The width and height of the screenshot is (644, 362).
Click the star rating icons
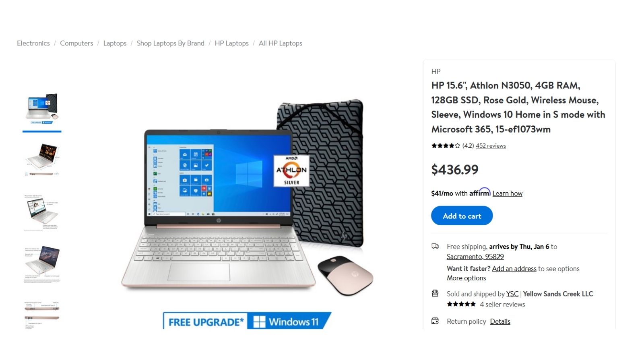click(x=446, y=146)
